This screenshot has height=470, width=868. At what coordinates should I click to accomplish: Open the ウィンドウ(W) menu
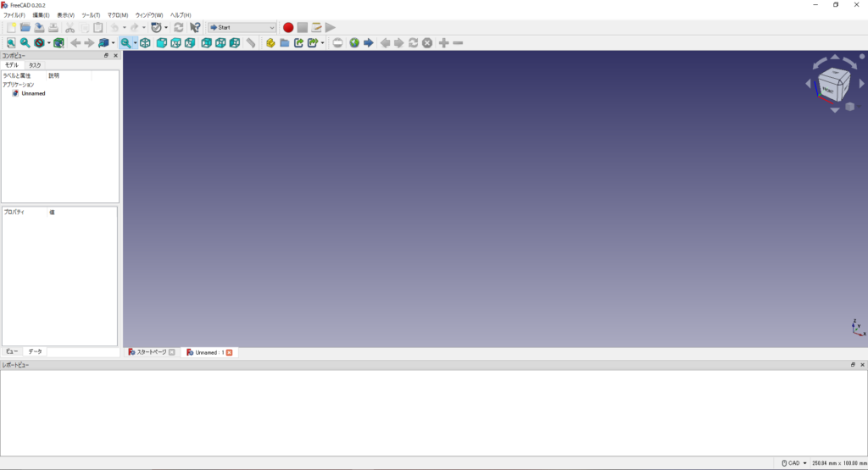(149, 15)
